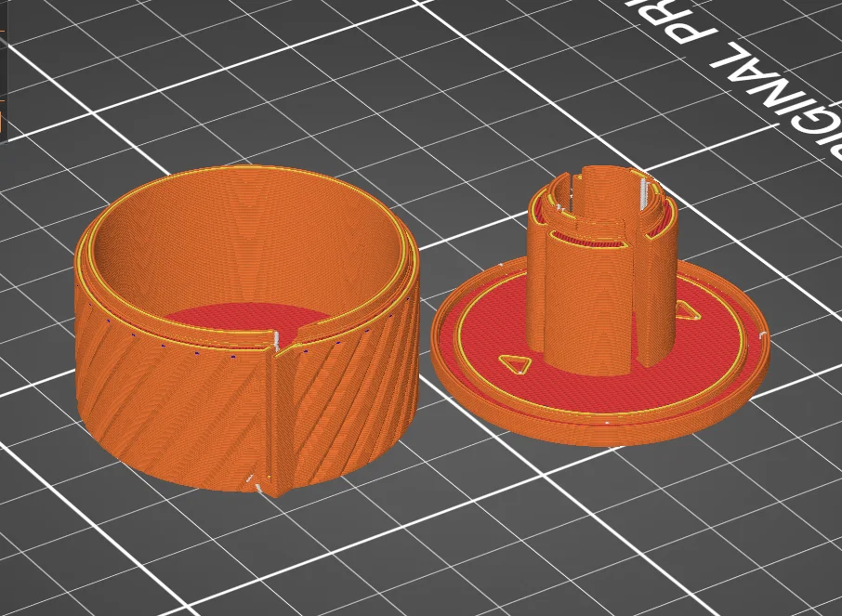Click the orange-marked toolbar strip at the left edge
The height and width of the screenshot is (616, 842).
click(3, 70)
